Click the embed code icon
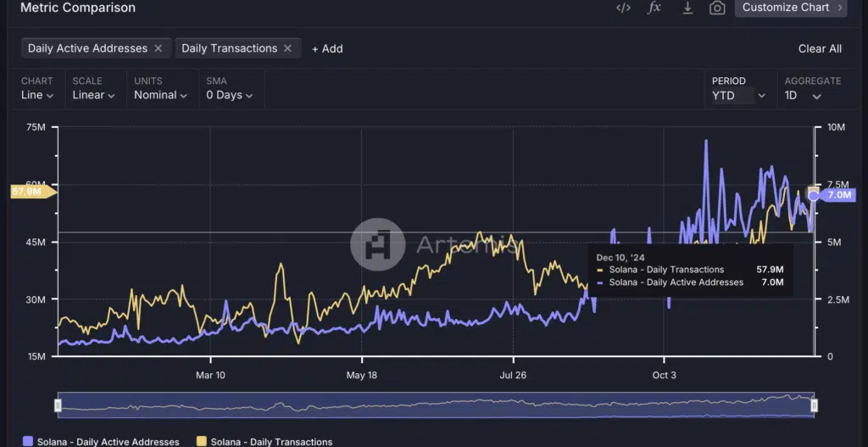This screenshot has height=447, width=868. click(x=623, y=8)
